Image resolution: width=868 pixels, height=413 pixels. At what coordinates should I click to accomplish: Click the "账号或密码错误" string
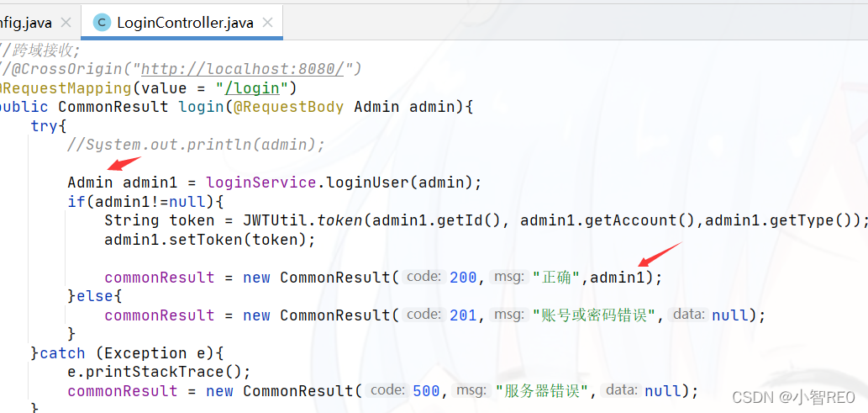point(593,315)
